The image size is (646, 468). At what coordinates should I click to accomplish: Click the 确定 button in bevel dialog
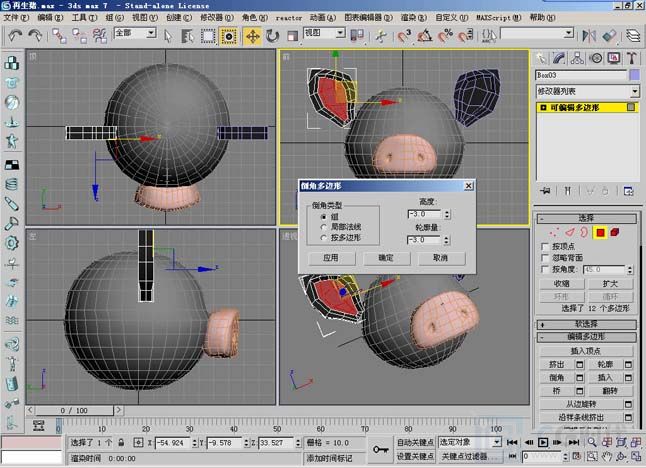386,258
